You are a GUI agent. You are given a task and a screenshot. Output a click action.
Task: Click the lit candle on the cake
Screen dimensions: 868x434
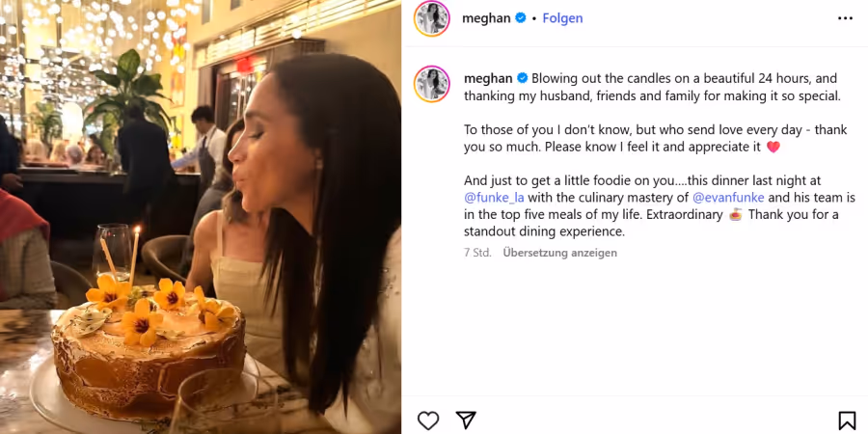pyautogui.click(x=134, y=255)
